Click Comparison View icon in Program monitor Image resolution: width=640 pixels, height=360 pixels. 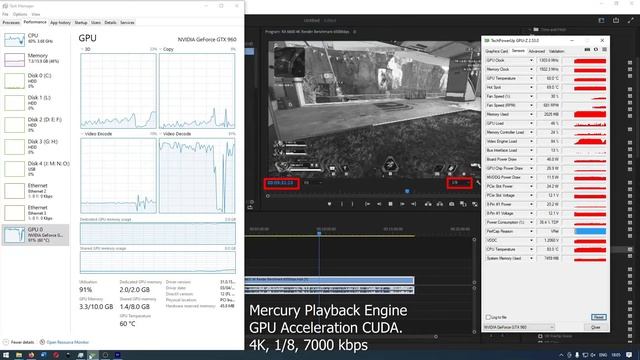pos(463,204)
